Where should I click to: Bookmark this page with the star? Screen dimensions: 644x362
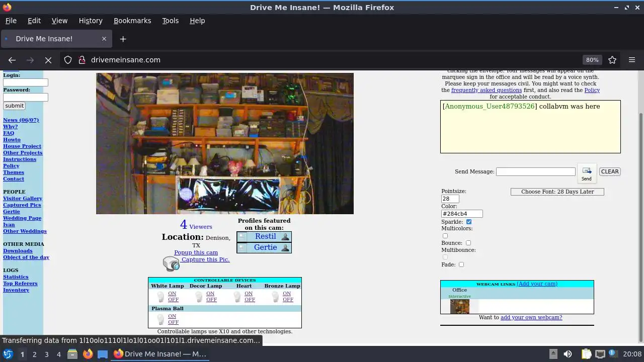coord(612,60)
